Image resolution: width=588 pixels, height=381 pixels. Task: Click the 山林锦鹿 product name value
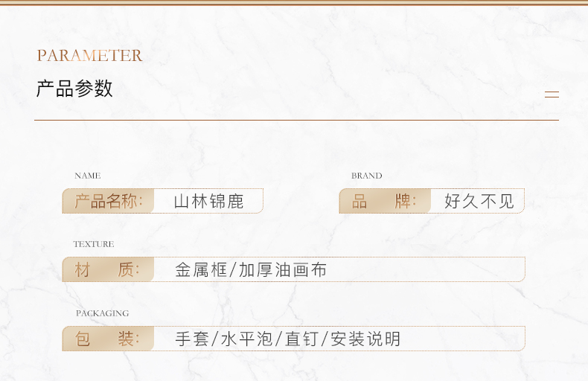click(209, 202)
